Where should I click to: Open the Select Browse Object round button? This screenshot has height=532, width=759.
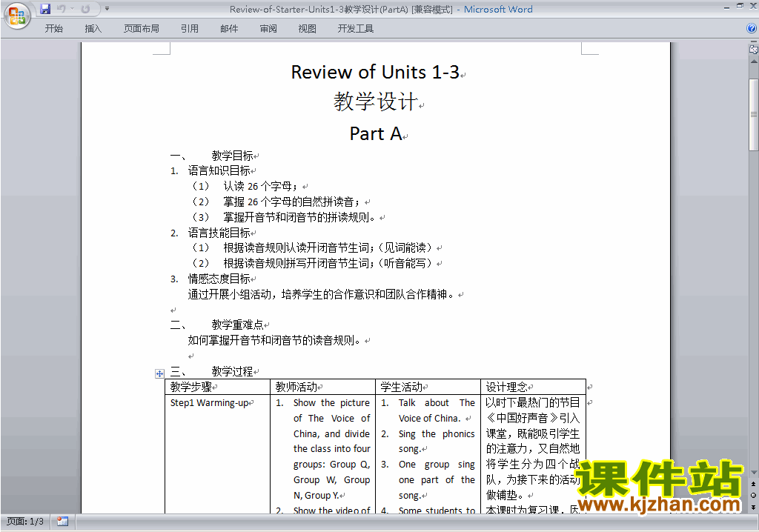coord(754,495)
